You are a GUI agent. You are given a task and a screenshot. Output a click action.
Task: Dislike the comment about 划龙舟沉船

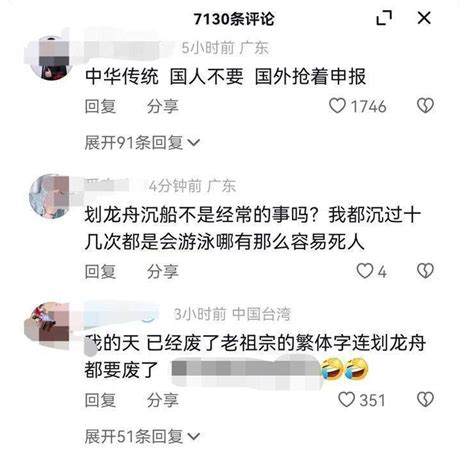(425, 271)
